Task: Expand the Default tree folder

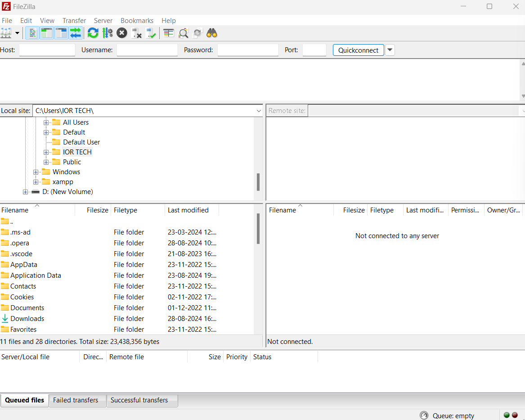Action: [x=46, y=133]
